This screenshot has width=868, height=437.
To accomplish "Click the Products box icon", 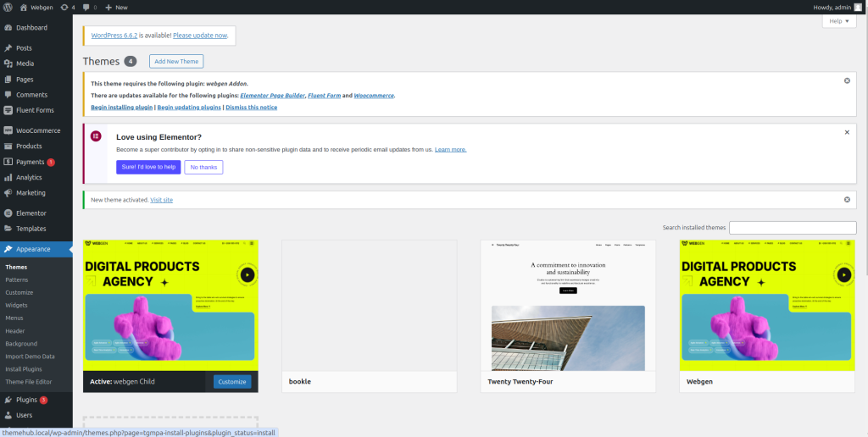I will [8, 146].
